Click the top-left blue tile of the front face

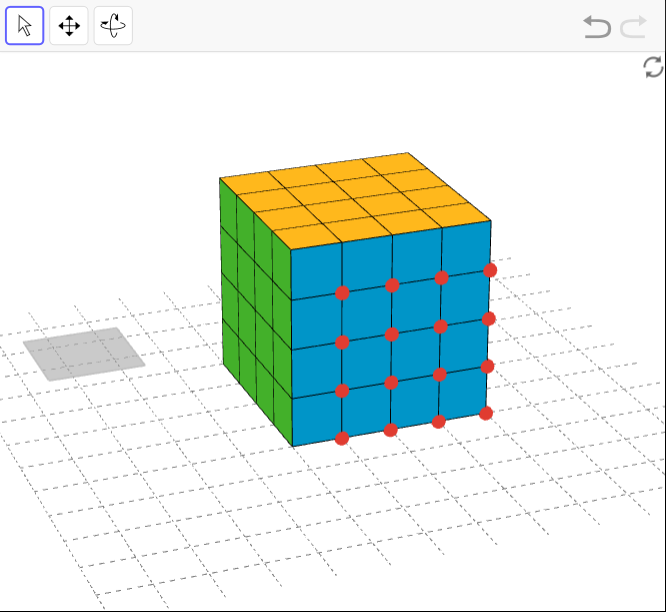click(x=316, y=270)
